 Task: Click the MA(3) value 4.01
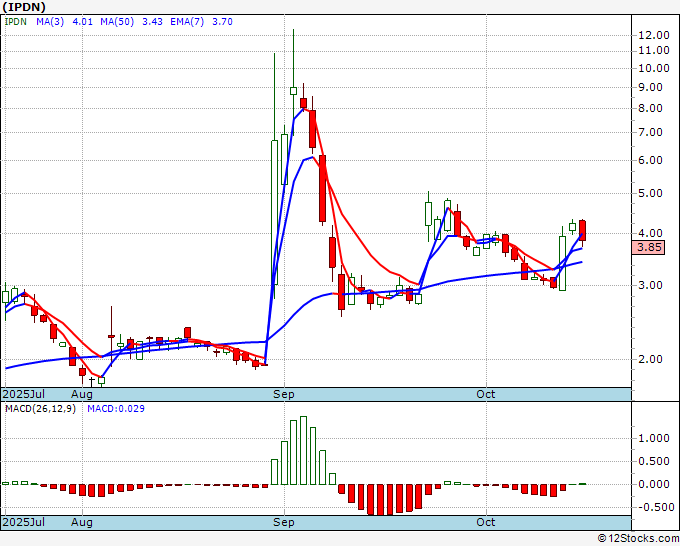pos(82,22)
